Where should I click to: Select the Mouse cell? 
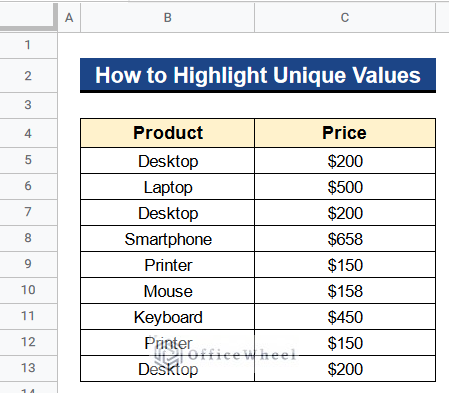tap(167, 291)
